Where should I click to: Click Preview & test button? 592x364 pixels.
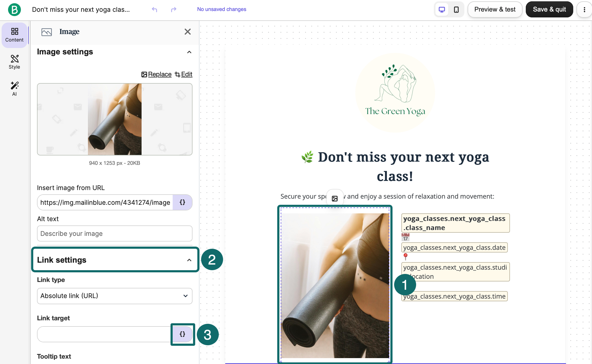tap(495, 10)
